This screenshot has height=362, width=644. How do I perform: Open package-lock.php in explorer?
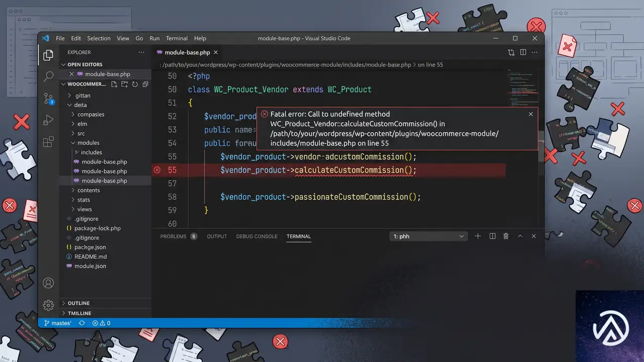98,228
